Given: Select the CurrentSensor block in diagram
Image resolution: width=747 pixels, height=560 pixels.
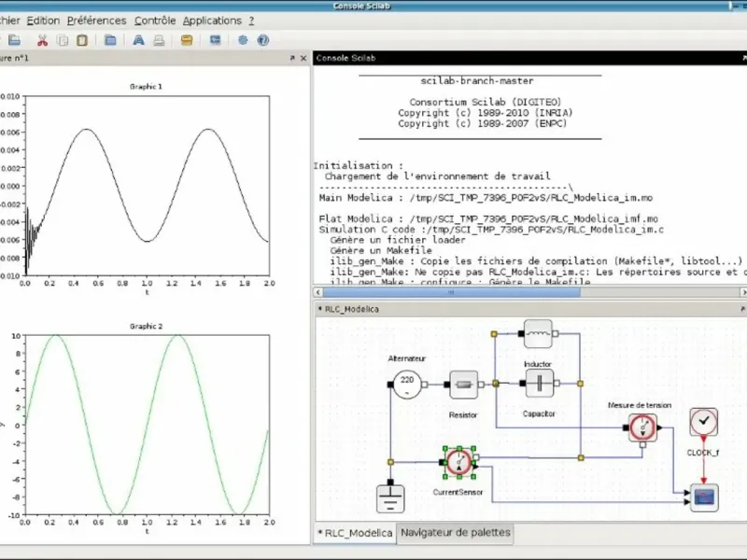Looking at the screenshot, I should tap(459, 462).
